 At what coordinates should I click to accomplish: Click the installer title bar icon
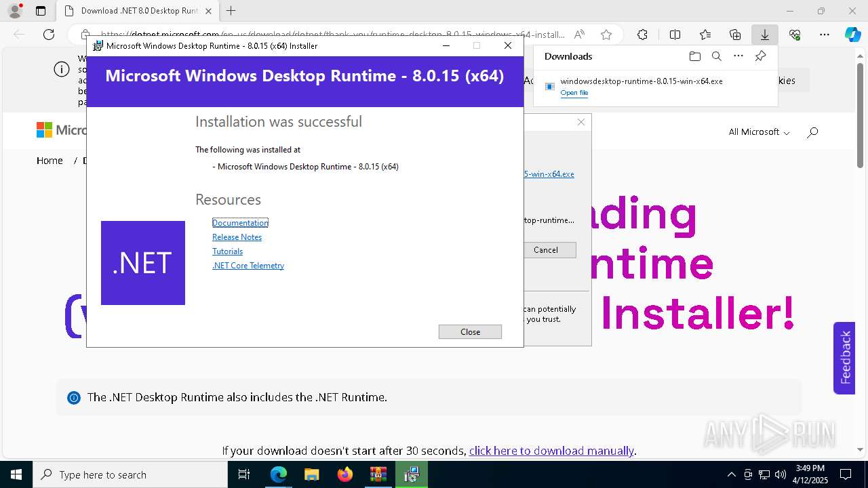tap(98, 45)
